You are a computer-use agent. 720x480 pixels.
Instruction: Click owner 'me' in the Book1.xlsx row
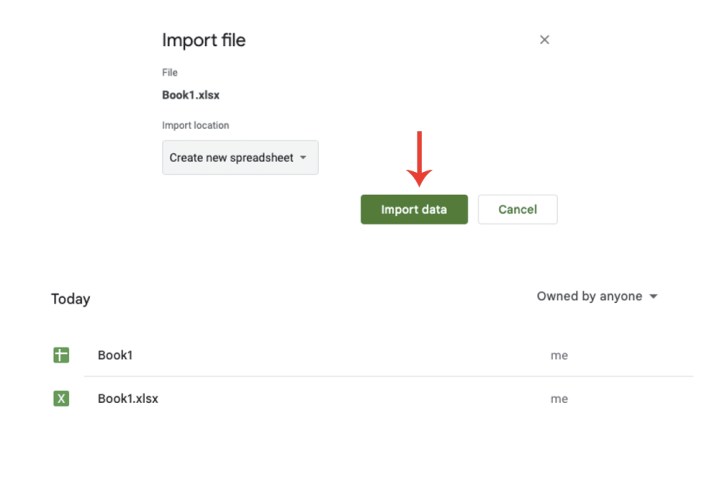coord(559,399)
